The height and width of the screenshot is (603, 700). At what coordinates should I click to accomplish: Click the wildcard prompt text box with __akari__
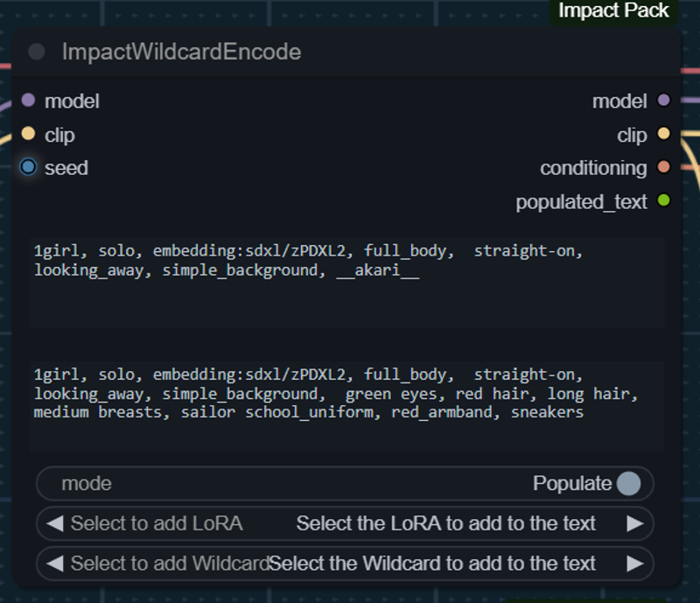pos(347,283)
